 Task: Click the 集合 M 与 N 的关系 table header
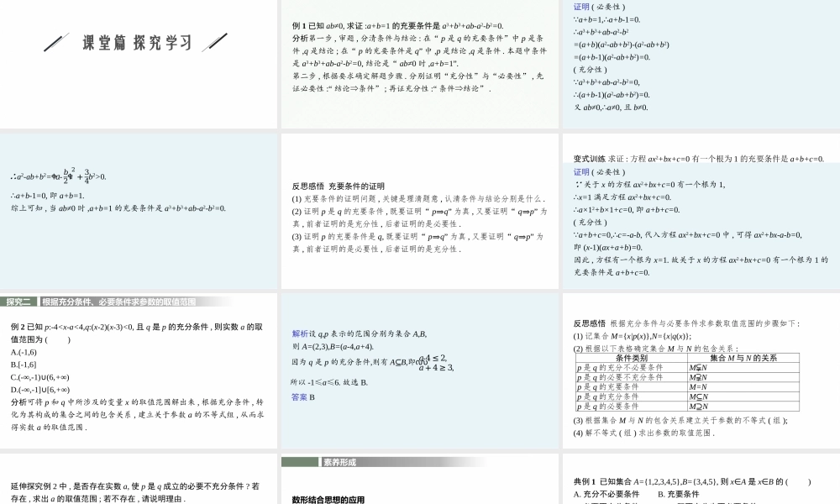point(743,358)
